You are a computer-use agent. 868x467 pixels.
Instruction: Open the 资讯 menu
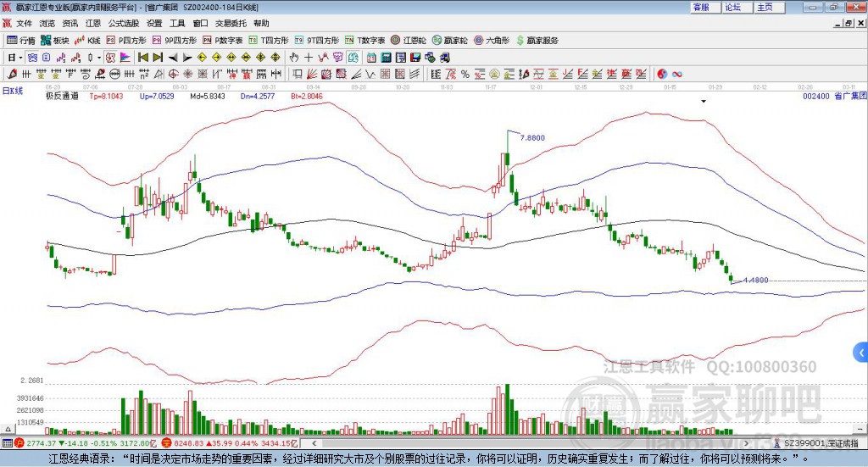coord(70,23)
